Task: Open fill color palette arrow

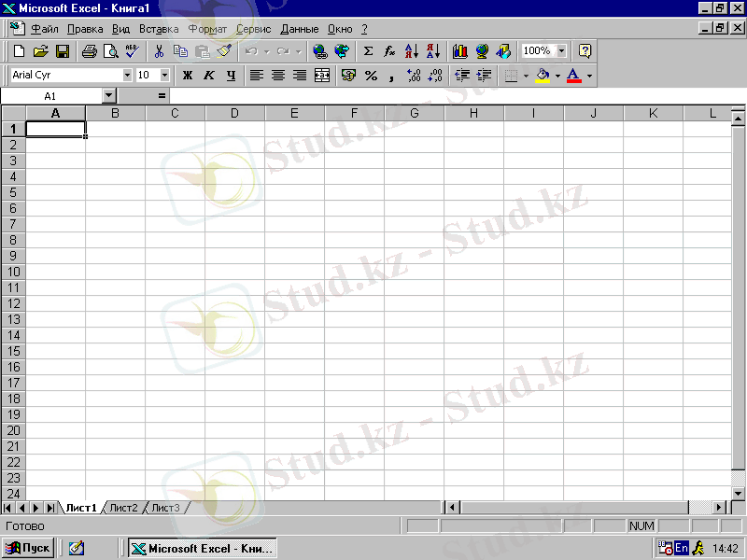Action: pos(557,76)
